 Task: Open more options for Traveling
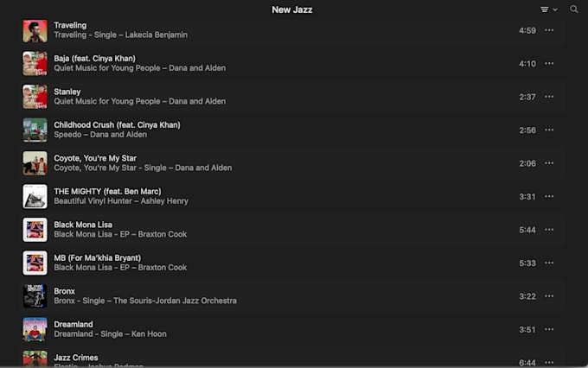point(549,30)
